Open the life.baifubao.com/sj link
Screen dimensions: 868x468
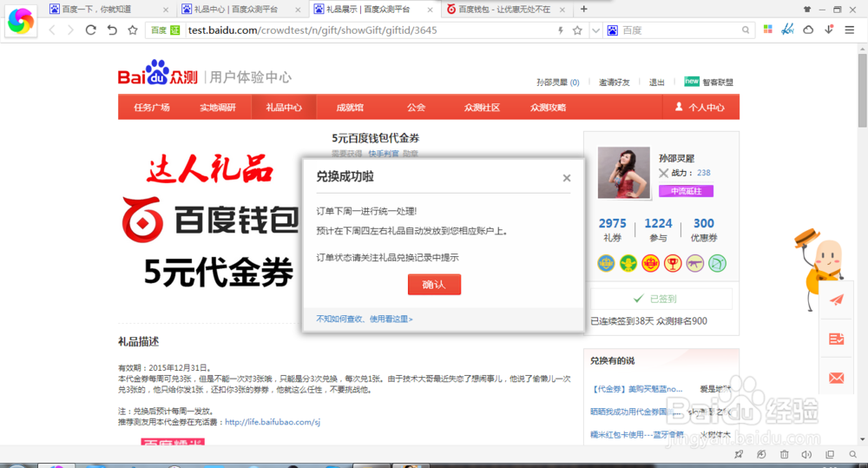(x=273, y=422)
